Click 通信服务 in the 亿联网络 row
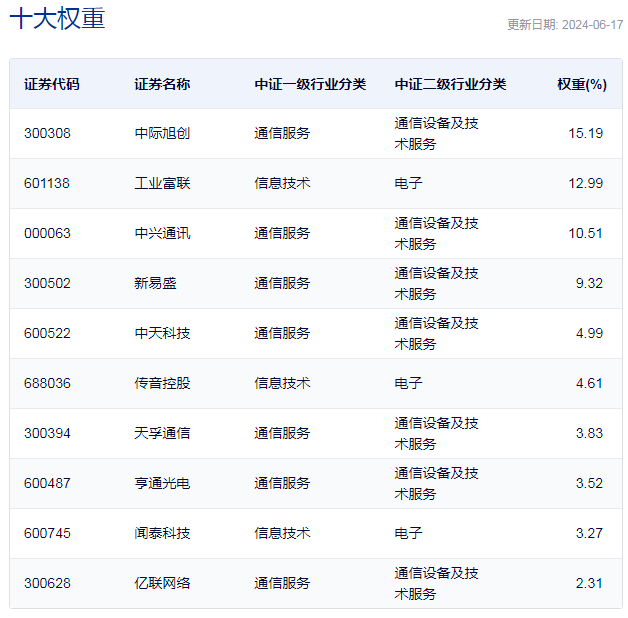The height and width of the screenshot is (618, 628). point(282,584)
